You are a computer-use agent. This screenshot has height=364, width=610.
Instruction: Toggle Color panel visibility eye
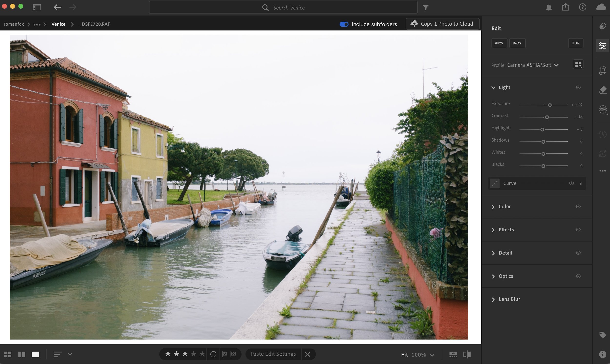(578, 207)
